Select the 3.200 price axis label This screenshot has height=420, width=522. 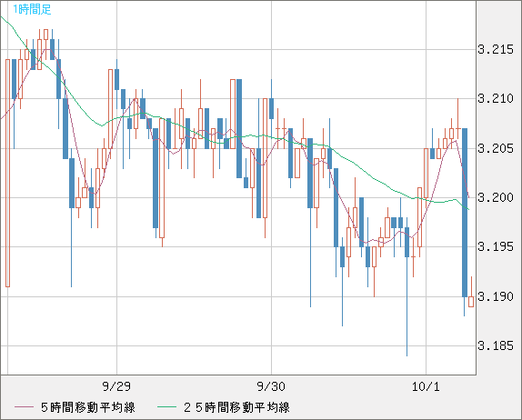(496, 197)
